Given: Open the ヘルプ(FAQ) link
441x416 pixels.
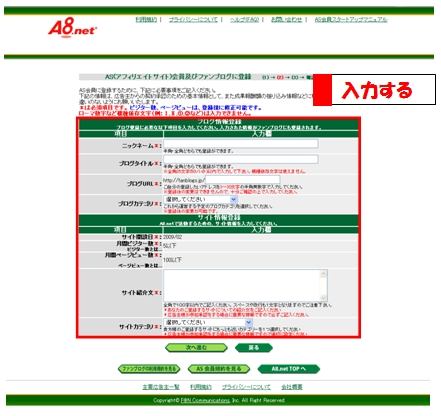Looking at the screenshot, I should coord(244,20).
